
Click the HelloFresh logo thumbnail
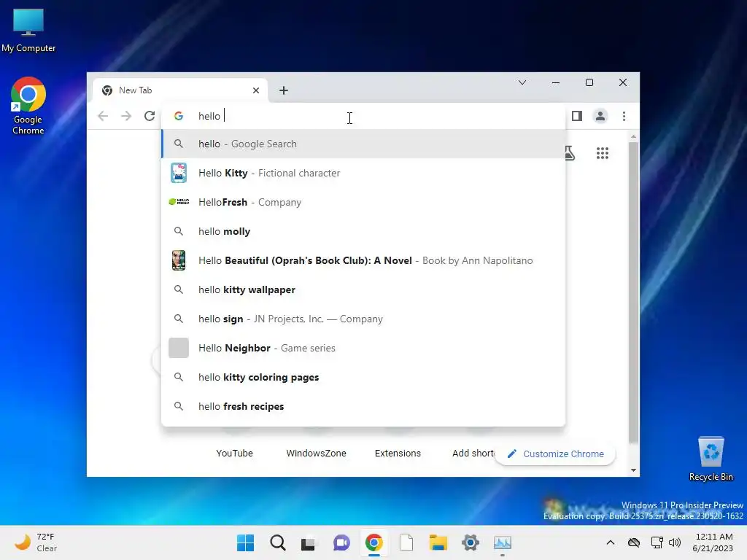click(x=179, y=202)
